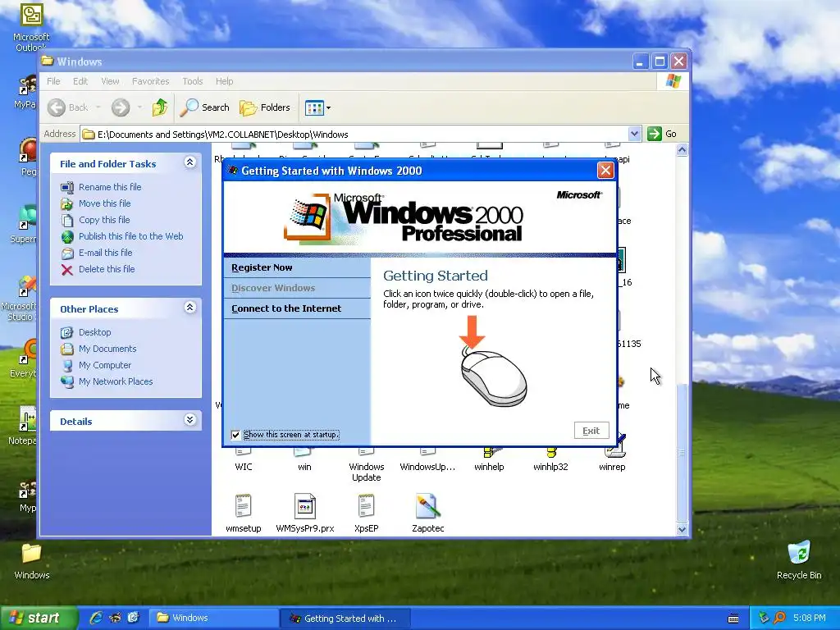This screenshot has width=840, height=630.
Task: Click the Exit button in dialog
Action: pos(591,431)
